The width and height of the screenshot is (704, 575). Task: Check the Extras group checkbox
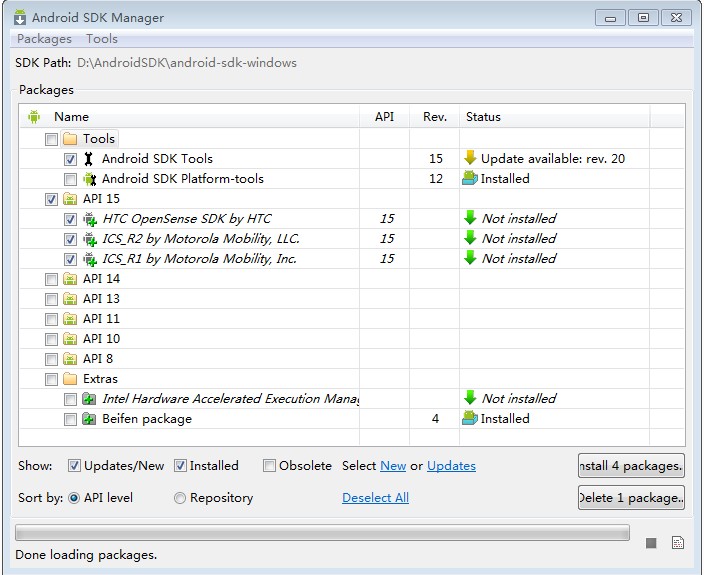coord(52,379)
